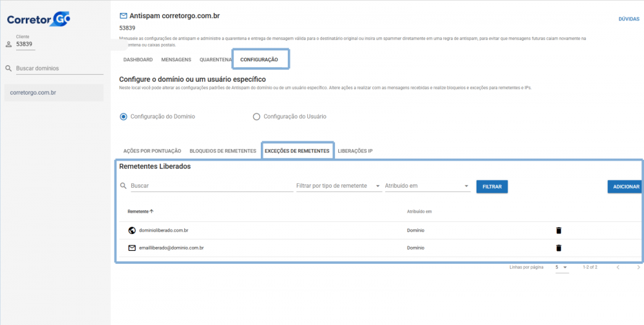Open the Linhas por página dropdown
Image resolution: width=644 pixels, height=325 pixels.
tap(562, 268)
